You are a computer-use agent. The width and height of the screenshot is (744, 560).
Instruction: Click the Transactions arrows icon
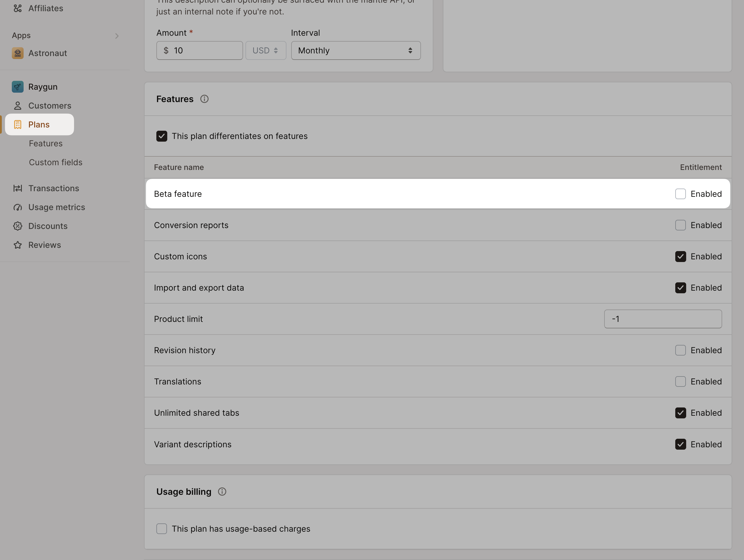[17, 188]
